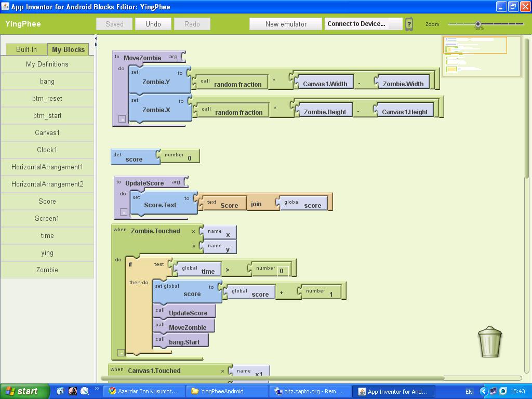Select the set Zombie.X block

pos(160,108)
